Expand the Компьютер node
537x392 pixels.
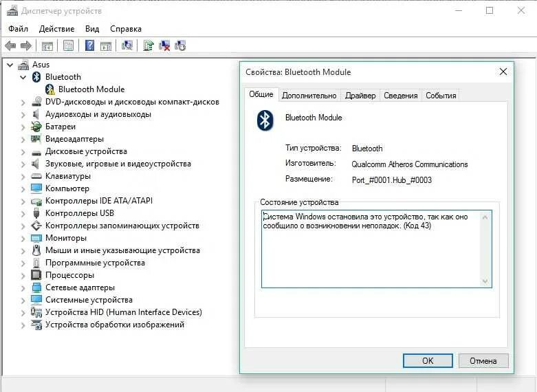(x=23, y=189)
